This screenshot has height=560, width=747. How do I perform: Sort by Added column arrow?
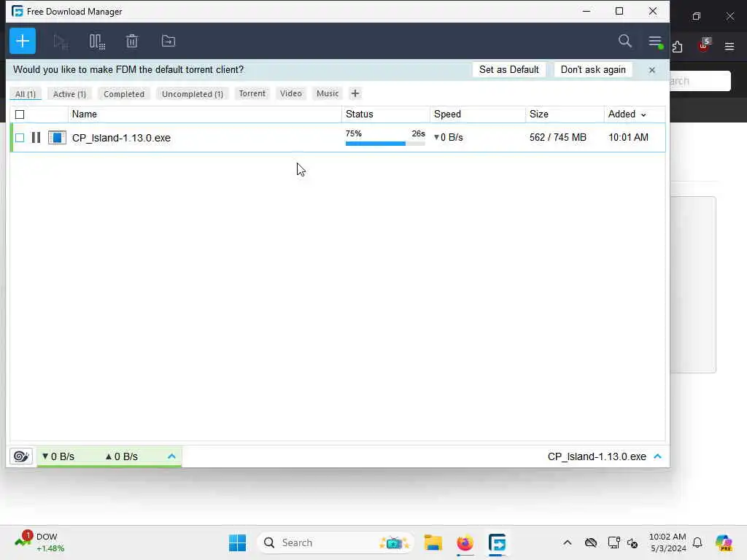click(x=643, y=114)
